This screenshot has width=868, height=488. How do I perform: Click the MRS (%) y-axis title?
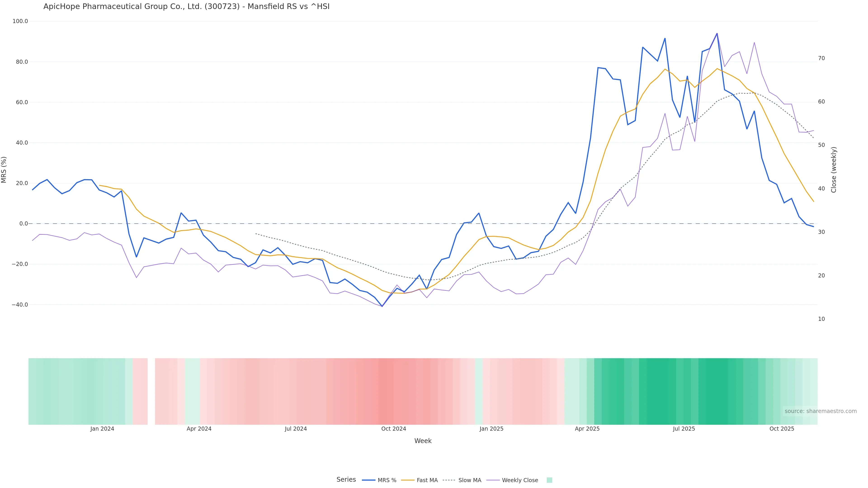tap(4, 170)
